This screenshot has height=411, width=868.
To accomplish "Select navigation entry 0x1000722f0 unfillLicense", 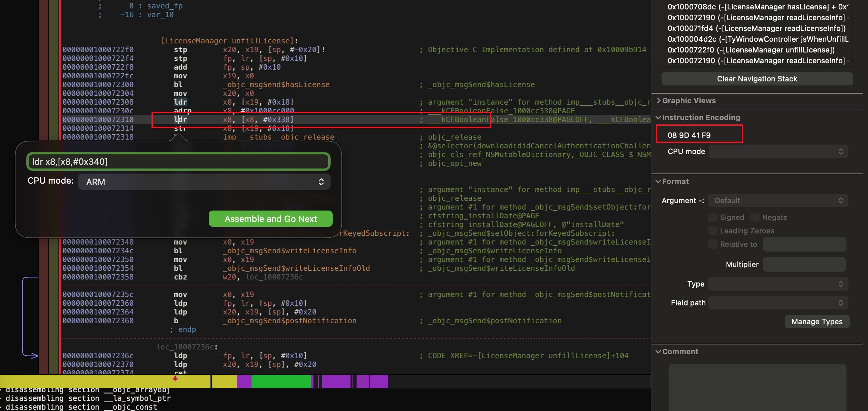I will point(751,50).
